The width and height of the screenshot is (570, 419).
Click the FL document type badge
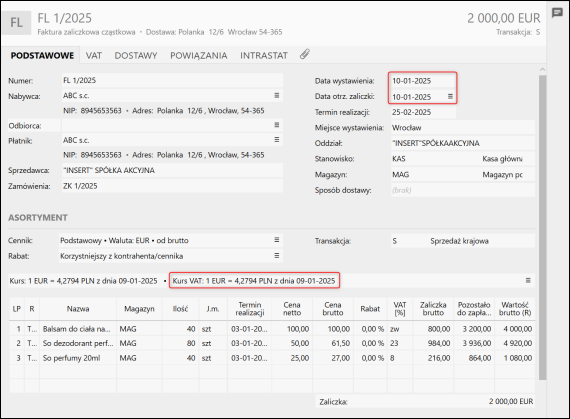coord(16,23)
